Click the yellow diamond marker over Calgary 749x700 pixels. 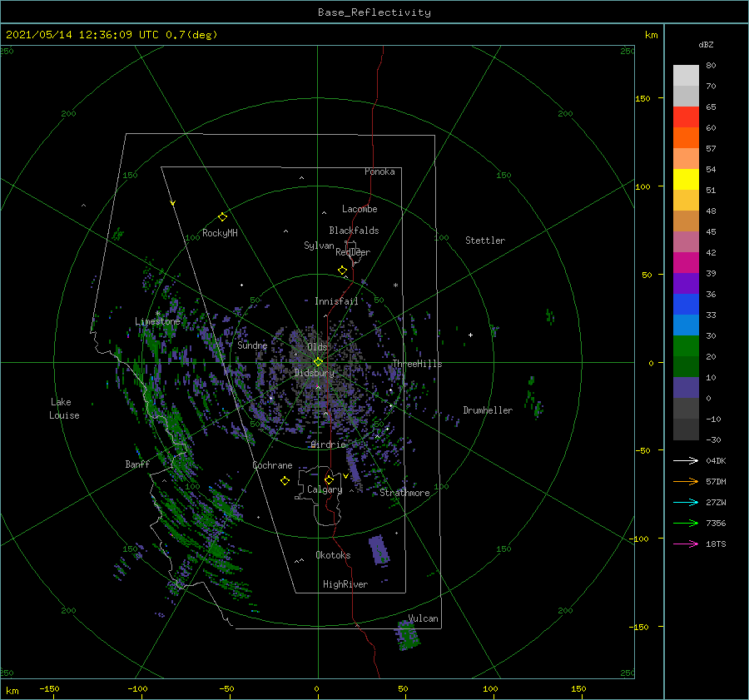coord(329,479)
